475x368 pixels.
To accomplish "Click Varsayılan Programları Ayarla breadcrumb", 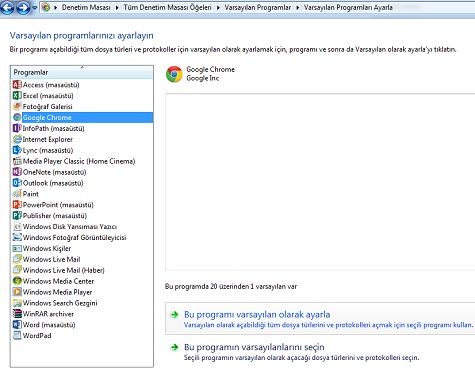I will click(348, 7).
